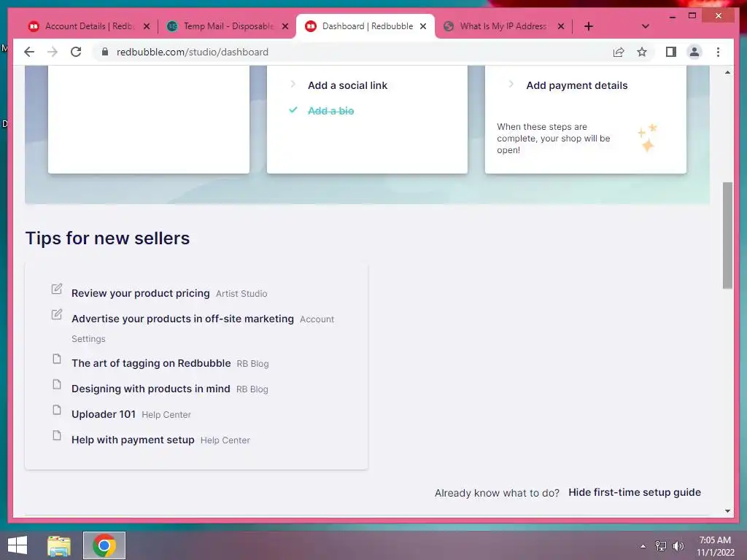The image size is (747, 560).
Task: Close the Dashboard Redbubble tab
Action: pos(422,26)
